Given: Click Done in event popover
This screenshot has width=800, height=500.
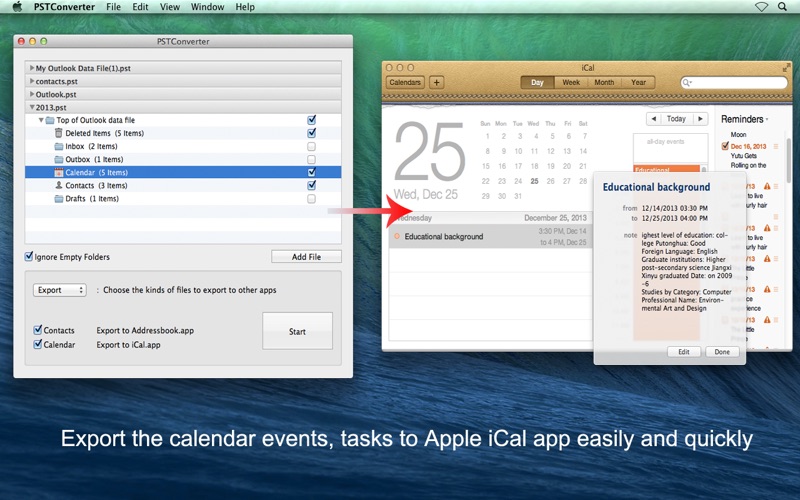Looking at the screenshot, I should click(x=722, y=352).
